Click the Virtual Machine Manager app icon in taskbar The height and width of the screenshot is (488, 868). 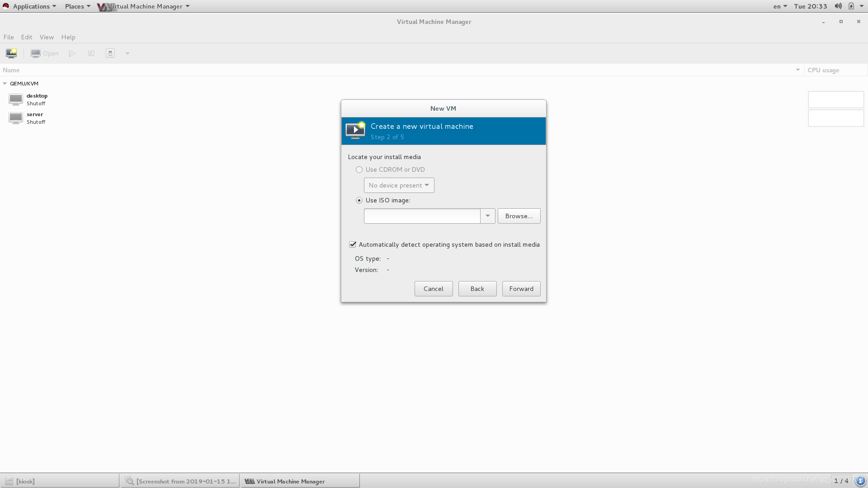click(249, 481)
